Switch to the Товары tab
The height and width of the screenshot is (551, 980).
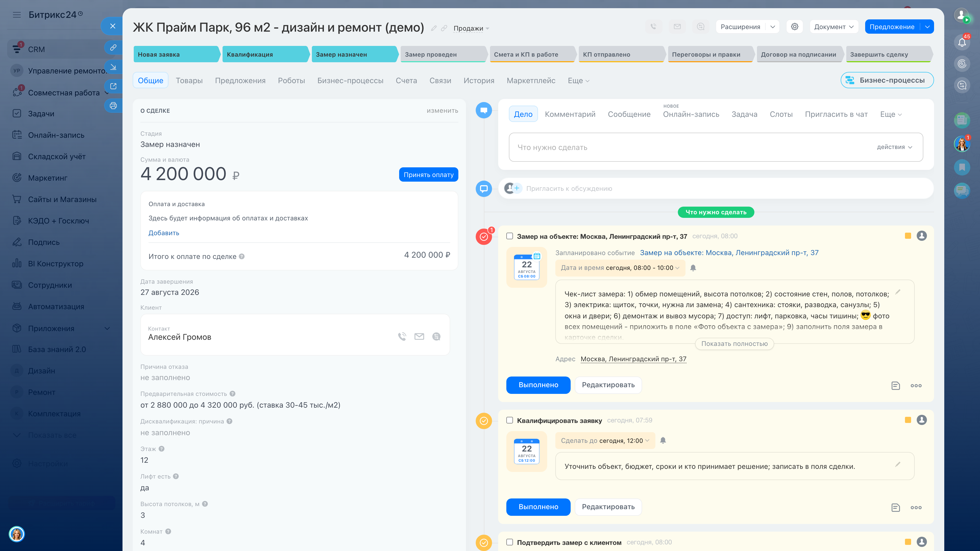pos(189,81)
